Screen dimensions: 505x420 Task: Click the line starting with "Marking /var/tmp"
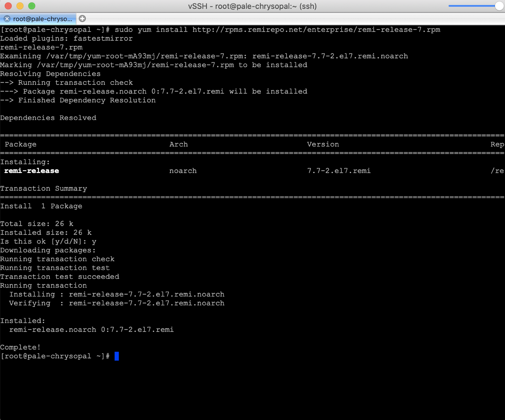pos(153,65)
